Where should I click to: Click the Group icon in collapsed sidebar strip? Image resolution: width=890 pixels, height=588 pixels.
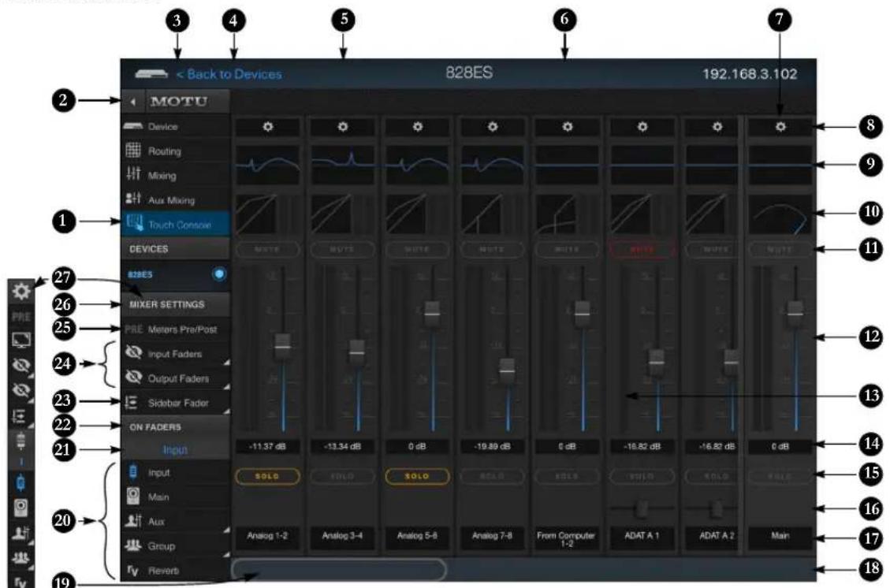click(x=21, y=558)
